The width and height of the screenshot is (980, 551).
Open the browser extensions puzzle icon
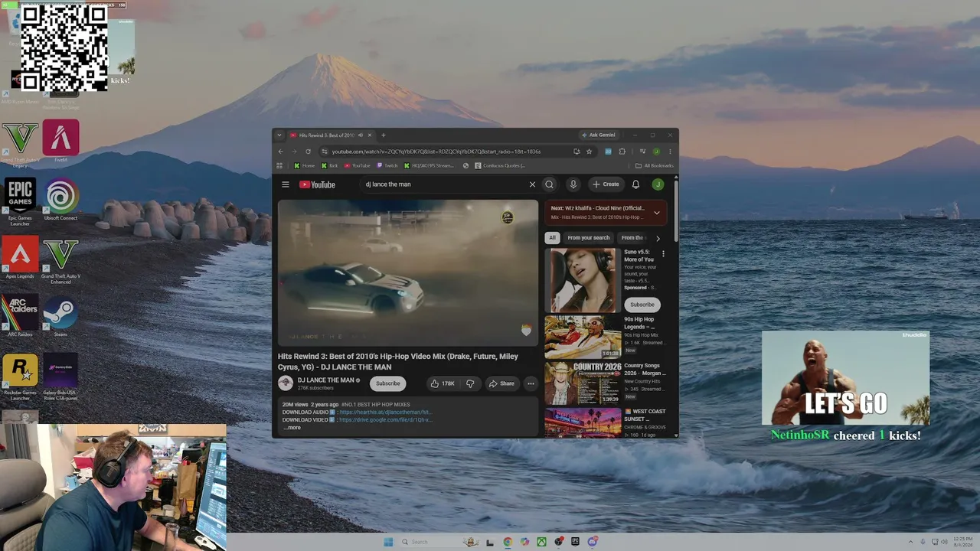[x=622, y=152]
